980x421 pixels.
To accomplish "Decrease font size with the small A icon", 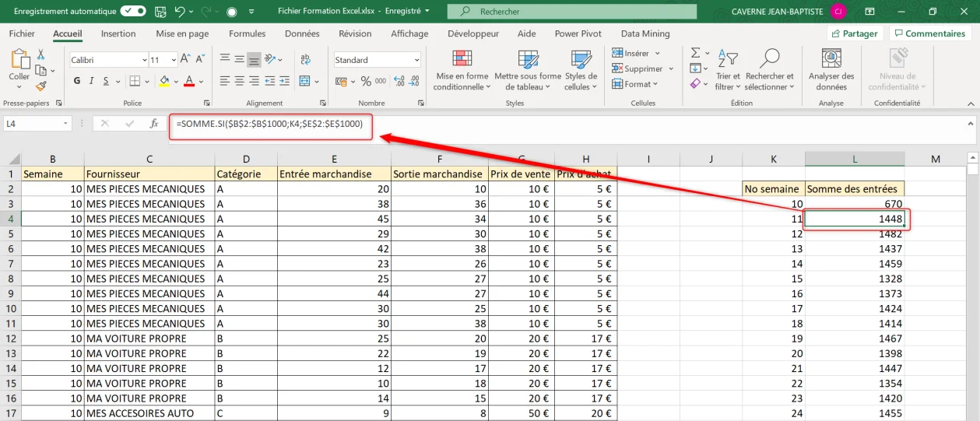I will point(199,60).
